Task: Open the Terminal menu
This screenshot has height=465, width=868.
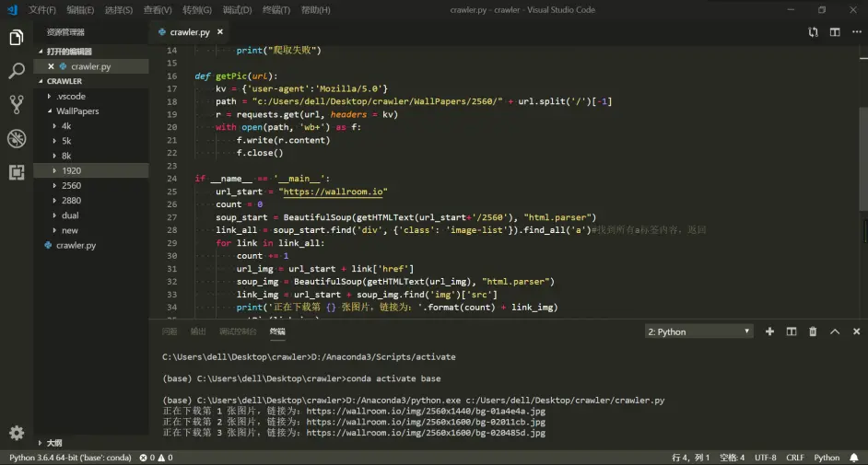Action: 276,10
